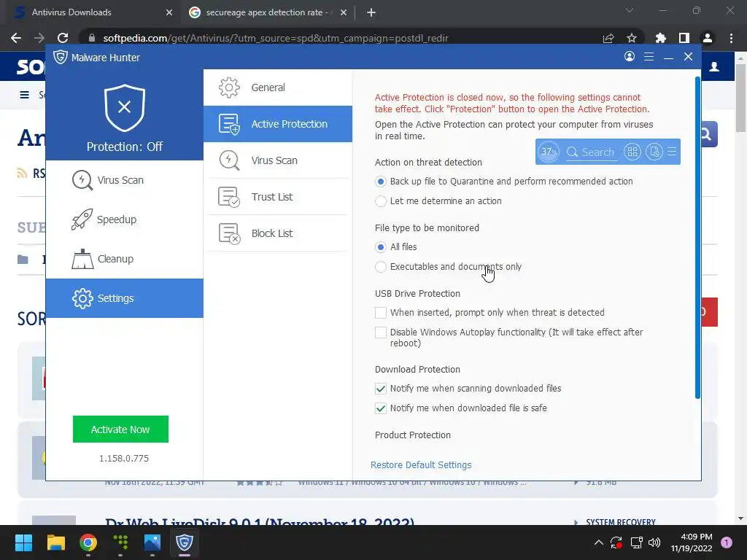Close the Antivirus Downloads browser tab

tap(169, 12)
